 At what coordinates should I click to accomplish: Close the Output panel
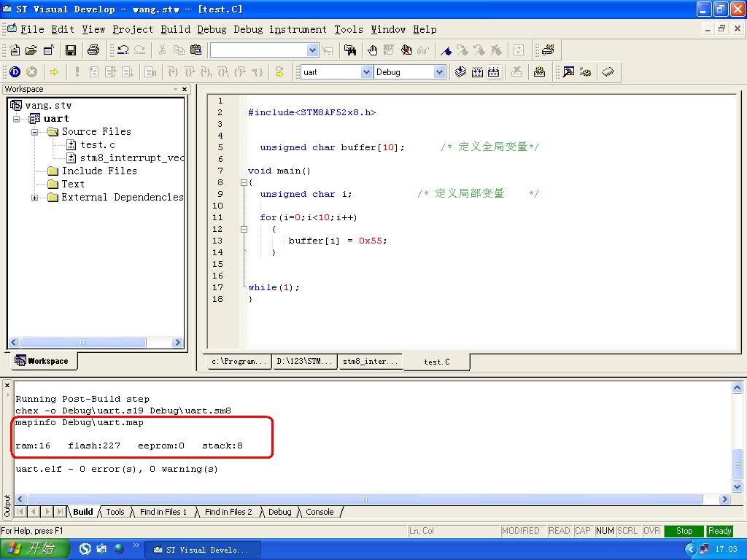pos(7,385)
